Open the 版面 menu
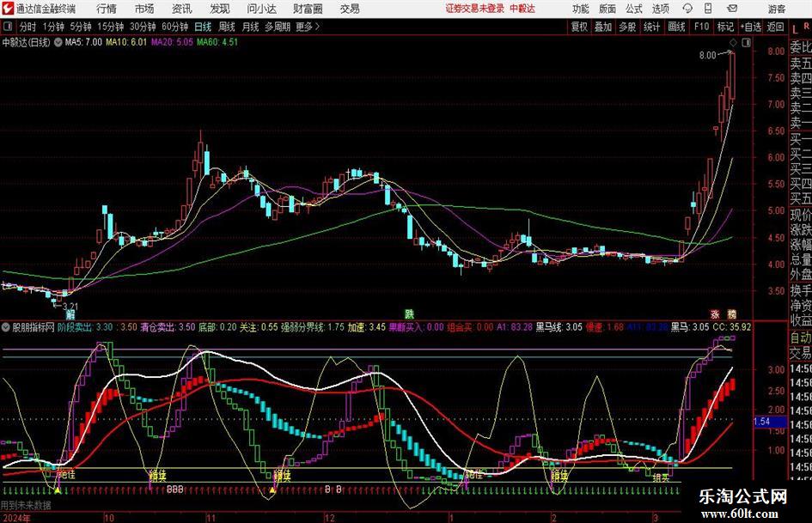The height and width of the screenshot is (523, 812). [607, 9]
